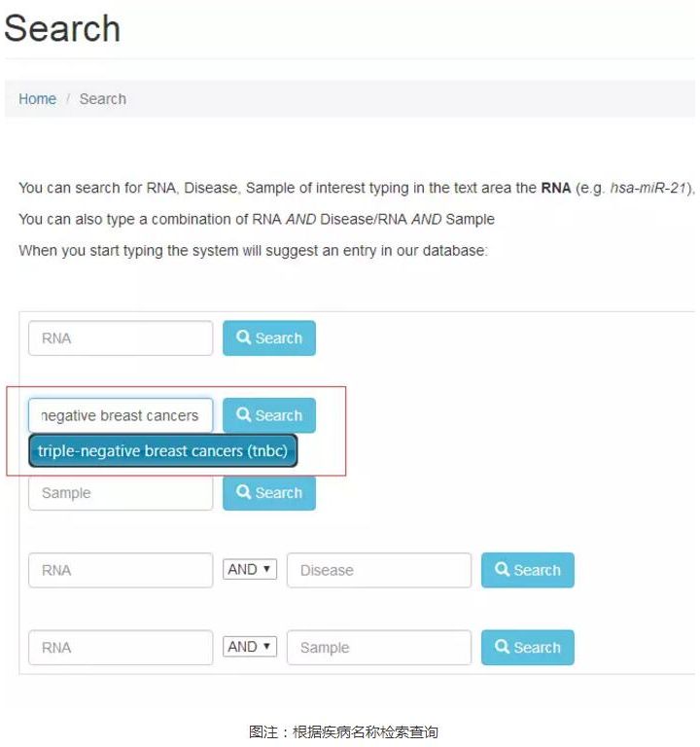
Task: Click the RNA field in the RNA AND Sample row
Action: tap(121, 648)
